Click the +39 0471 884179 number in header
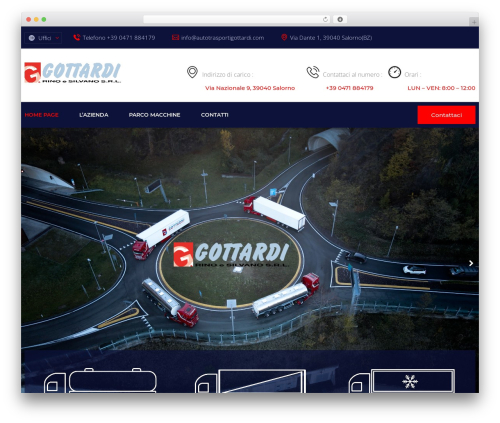This screenshot has height=423, width=500. point(349,88)
